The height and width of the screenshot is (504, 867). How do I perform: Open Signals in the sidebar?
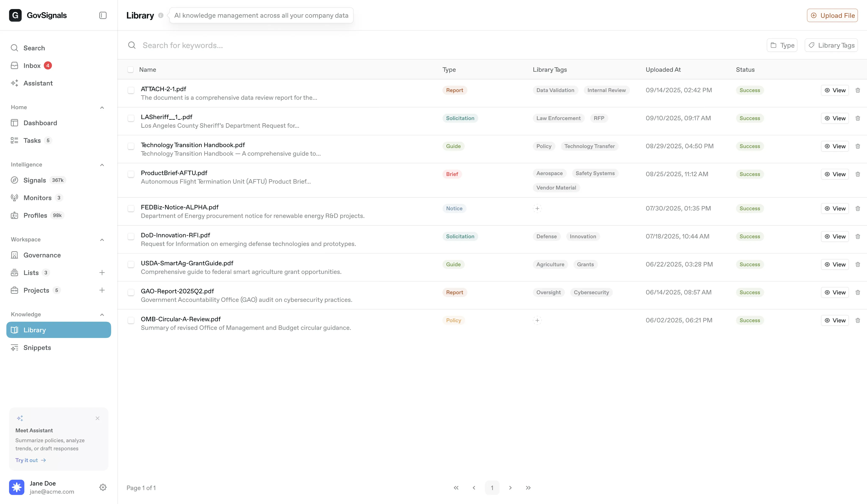click(35, 180)
